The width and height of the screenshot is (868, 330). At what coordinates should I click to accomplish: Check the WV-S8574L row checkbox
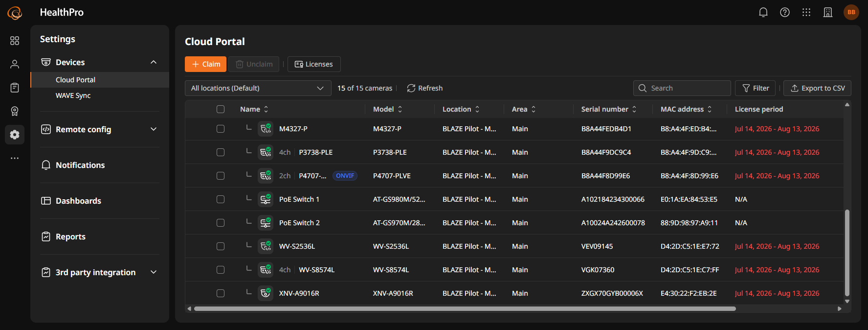[x=221, y=270]
